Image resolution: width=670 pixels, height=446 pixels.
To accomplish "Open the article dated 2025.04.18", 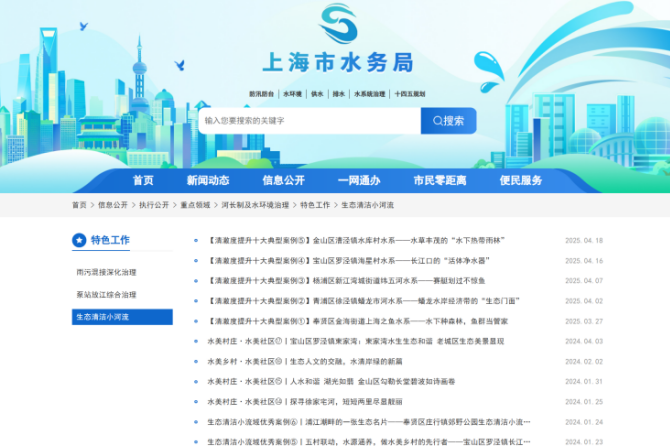I will click(x=356, y=241).
